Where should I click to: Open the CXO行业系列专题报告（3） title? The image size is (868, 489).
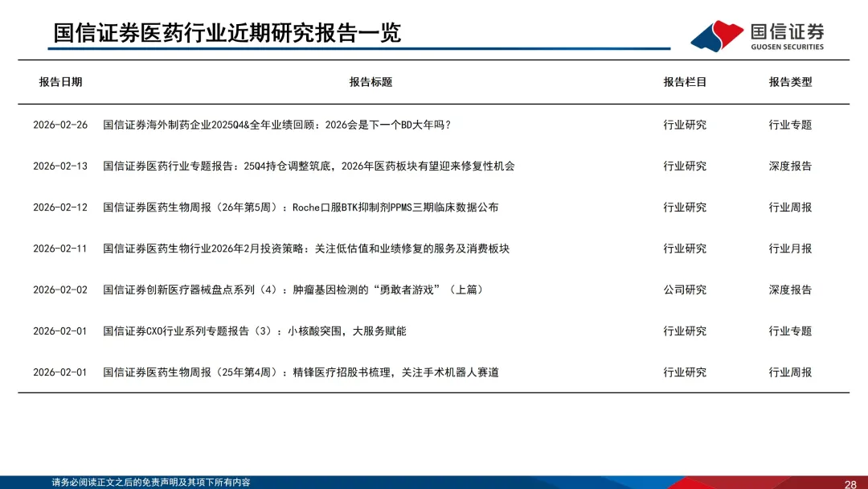click(x=255, y=331)
